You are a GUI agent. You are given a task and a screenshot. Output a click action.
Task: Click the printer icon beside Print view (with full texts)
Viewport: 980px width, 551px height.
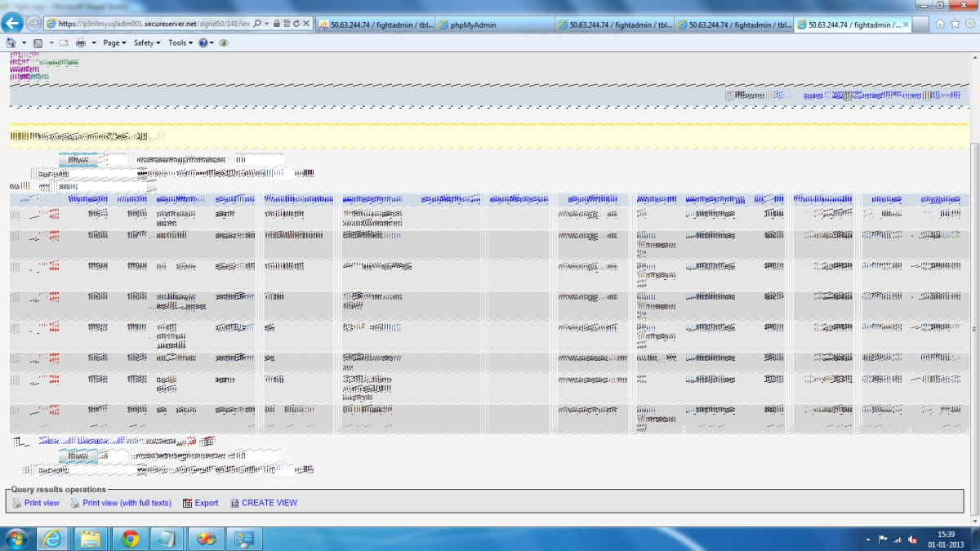(75, 504)
